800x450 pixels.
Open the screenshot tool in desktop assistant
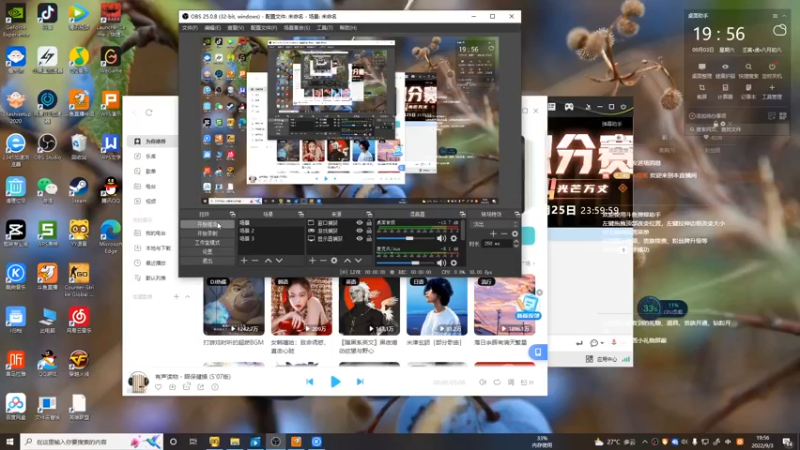pyautogui.click(x=702, y=91)
